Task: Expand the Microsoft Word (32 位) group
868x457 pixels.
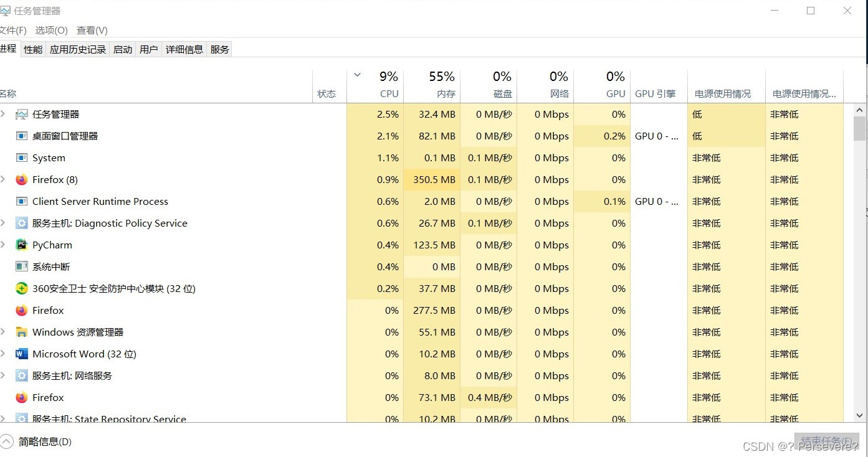Action: [x=3, y=354]
